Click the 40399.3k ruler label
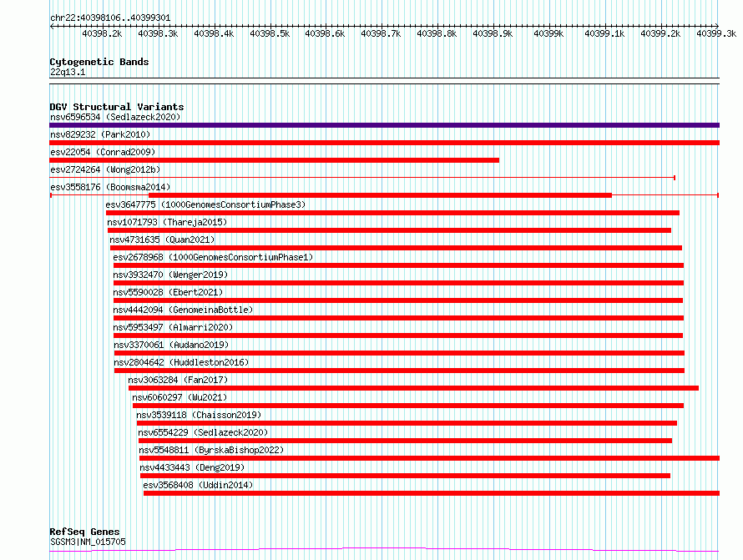 tap(716, 33)
